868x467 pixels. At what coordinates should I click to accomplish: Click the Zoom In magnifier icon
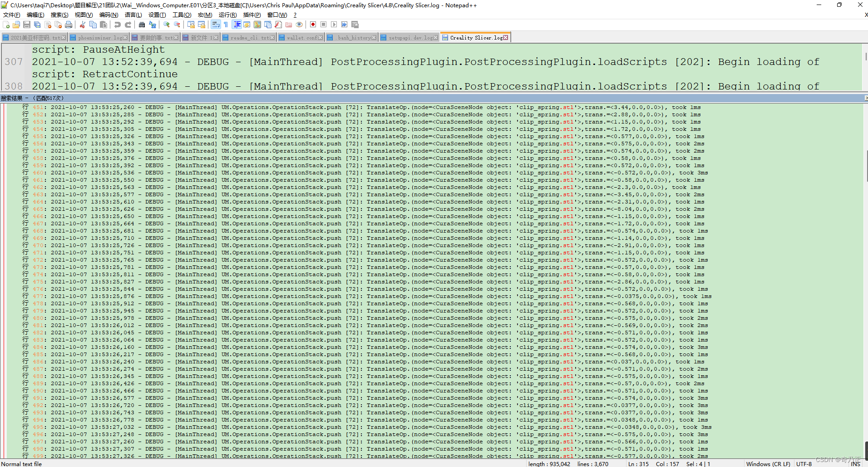pyautogui.click(x=167, y=25)
